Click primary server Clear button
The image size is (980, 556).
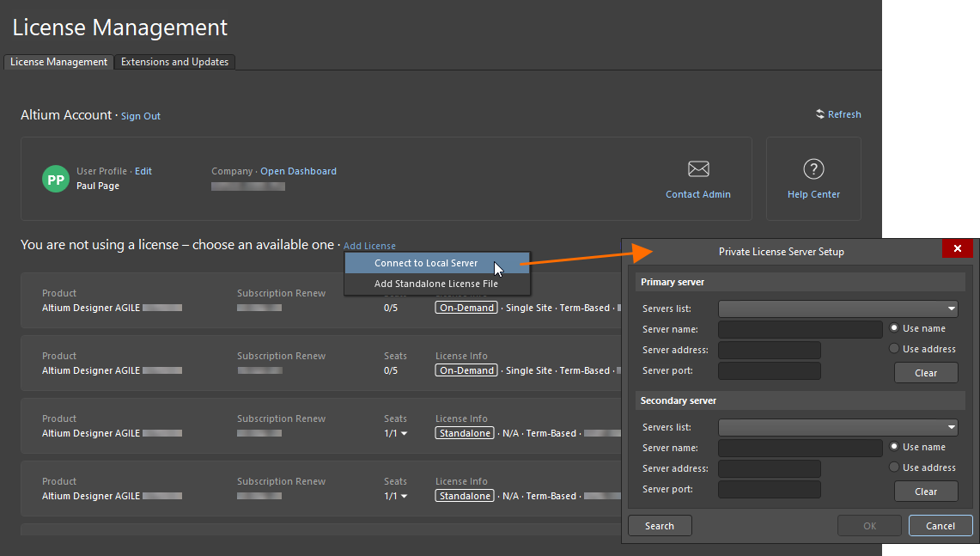point(925,373)
